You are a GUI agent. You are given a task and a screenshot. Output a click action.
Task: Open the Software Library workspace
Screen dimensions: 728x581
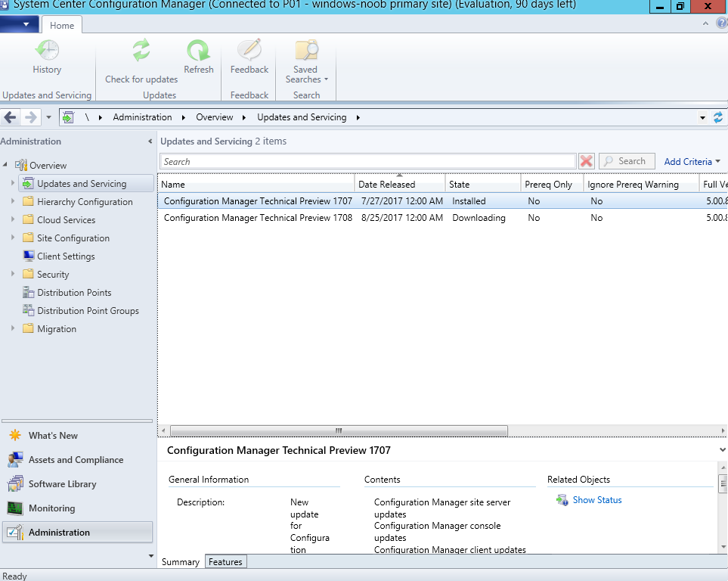pos(62,484)
